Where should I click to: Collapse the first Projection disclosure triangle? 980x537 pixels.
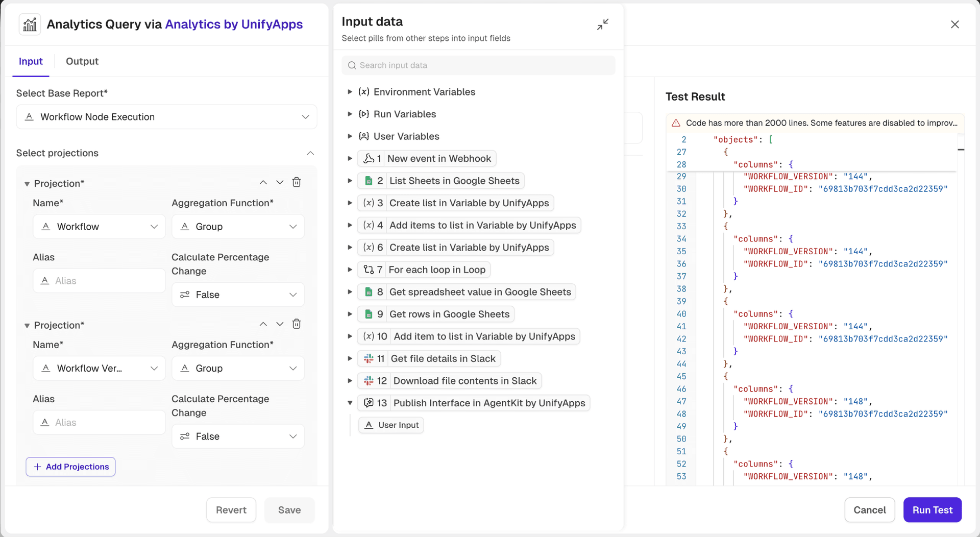pos(27,184)
